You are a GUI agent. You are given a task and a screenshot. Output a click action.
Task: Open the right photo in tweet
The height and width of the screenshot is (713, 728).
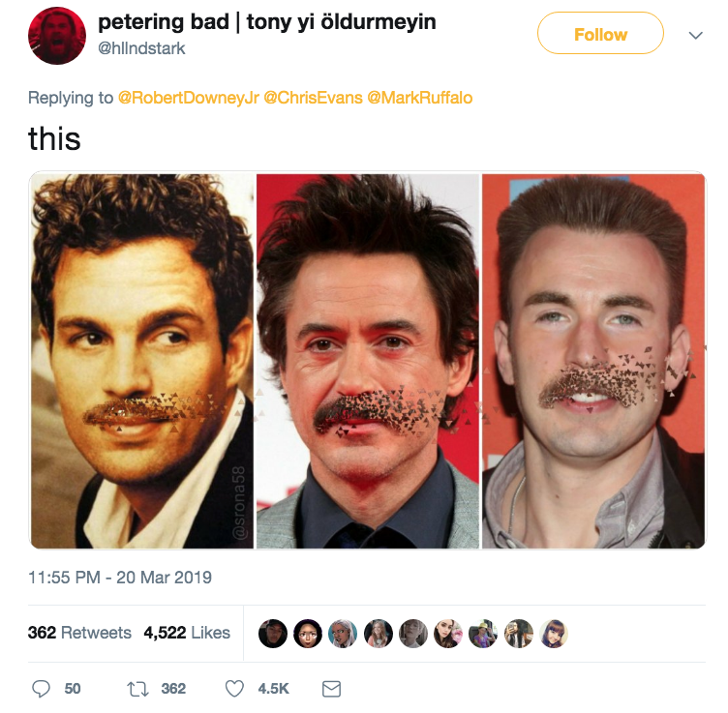point(593,361)
